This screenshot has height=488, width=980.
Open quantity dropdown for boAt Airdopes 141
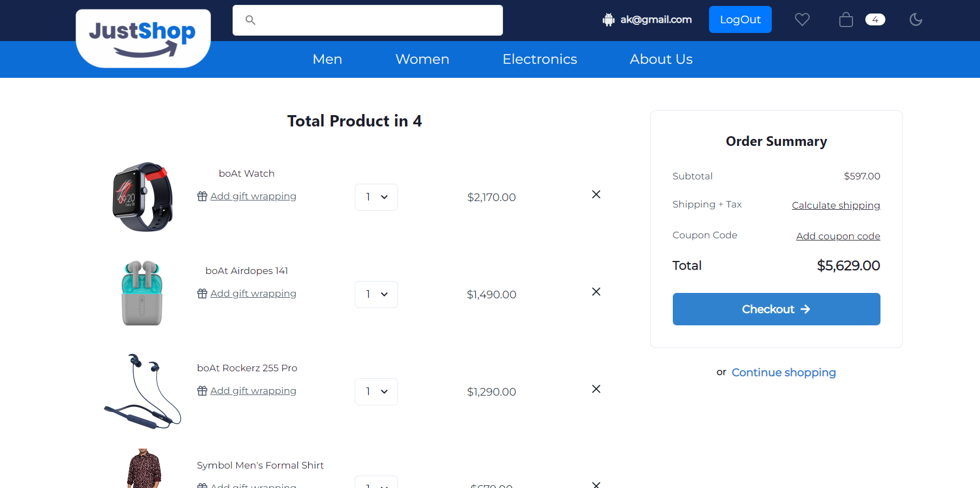pos(376,295)
